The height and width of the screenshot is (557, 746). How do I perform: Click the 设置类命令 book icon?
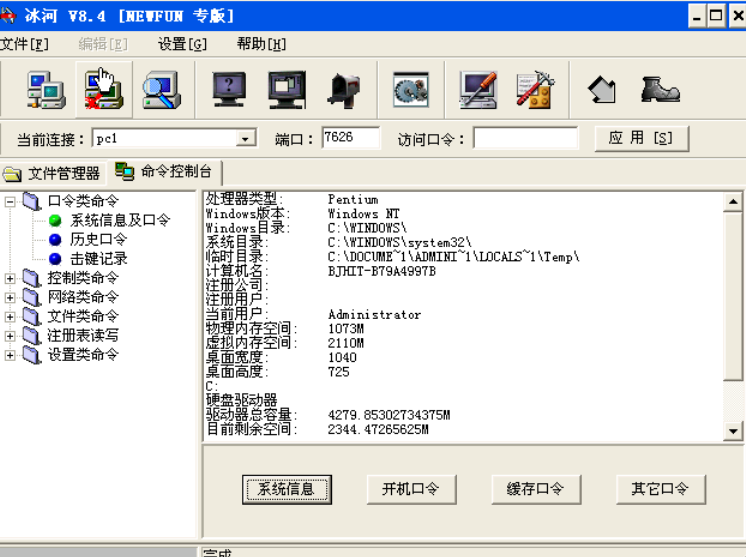point(32,355)
